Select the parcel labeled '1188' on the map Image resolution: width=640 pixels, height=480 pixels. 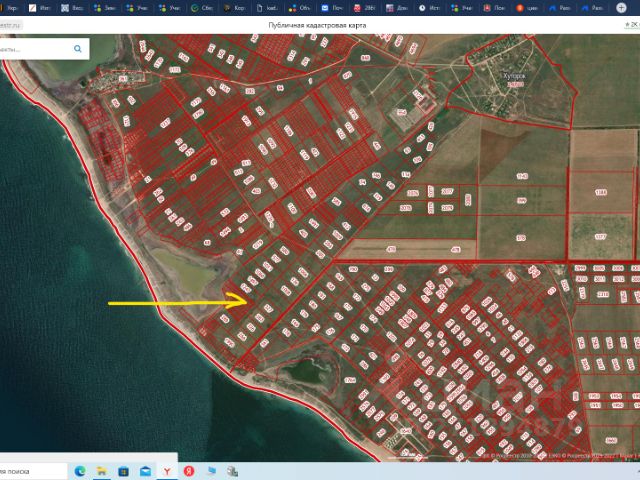pyautogui.click(x=601, y=192)
